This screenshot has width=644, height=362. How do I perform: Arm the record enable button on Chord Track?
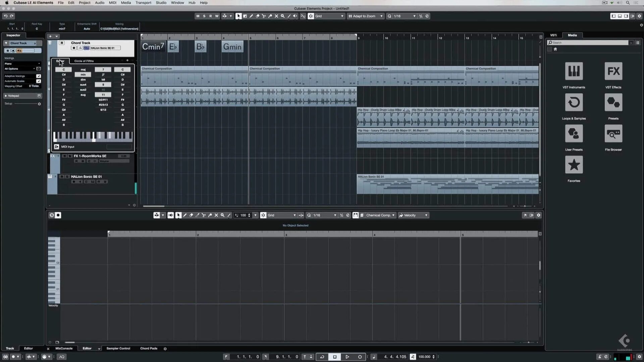tap(74, 48)
